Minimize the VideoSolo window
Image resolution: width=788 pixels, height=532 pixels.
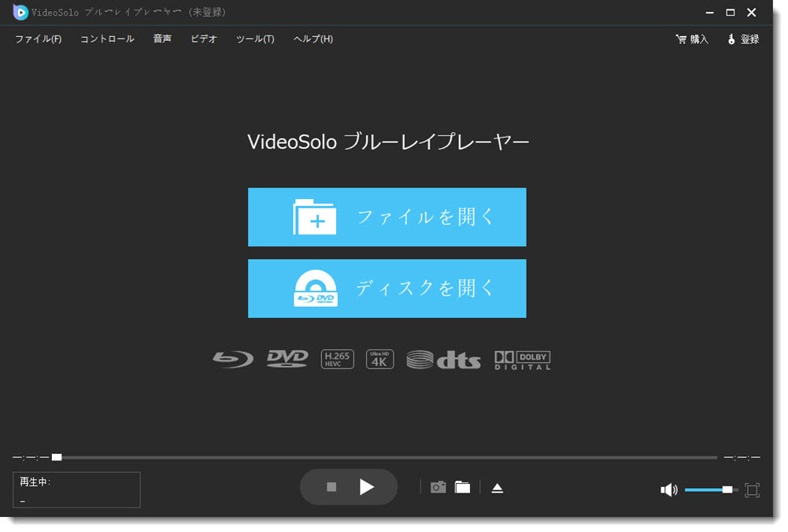[709, 13]
